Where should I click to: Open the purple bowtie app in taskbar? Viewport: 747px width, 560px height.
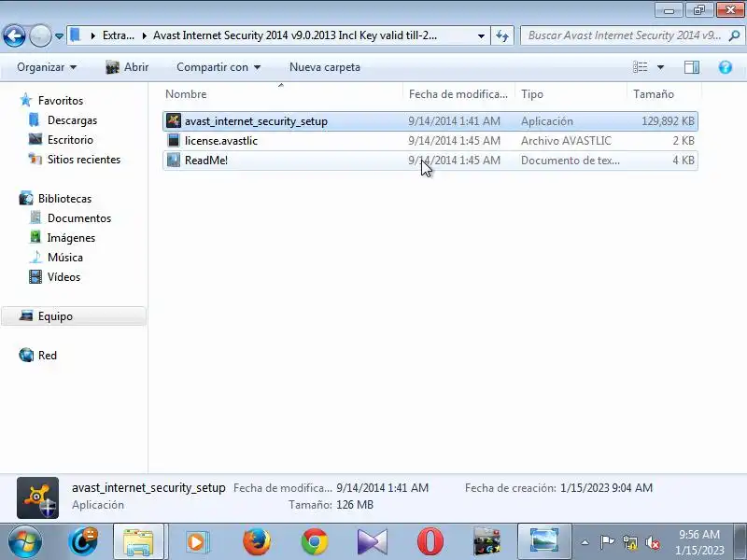[372, 541]
